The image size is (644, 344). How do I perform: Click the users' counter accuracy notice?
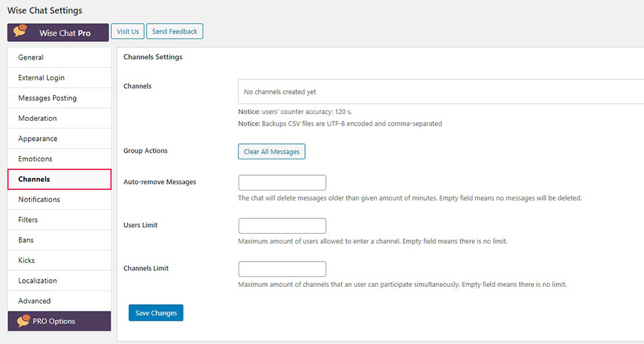pyautogui.click(x=295, y=112)
